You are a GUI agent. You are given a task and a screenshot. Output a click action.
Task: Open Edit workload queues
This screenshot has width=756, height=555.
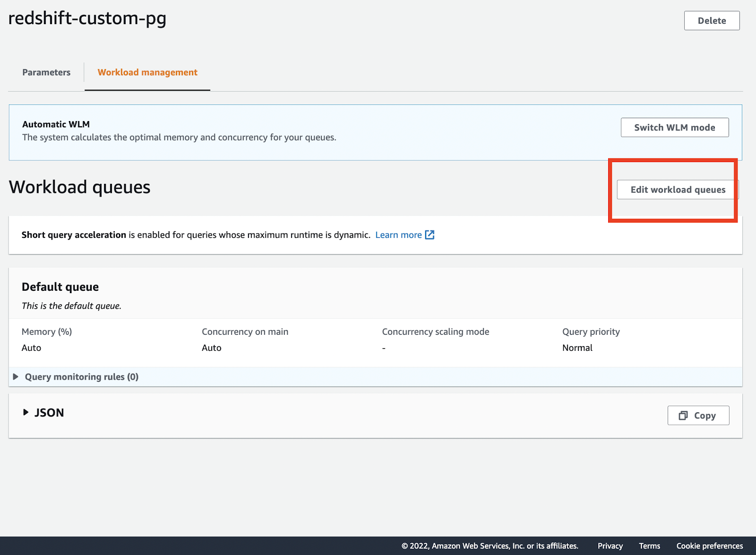[x=675, y=190]
